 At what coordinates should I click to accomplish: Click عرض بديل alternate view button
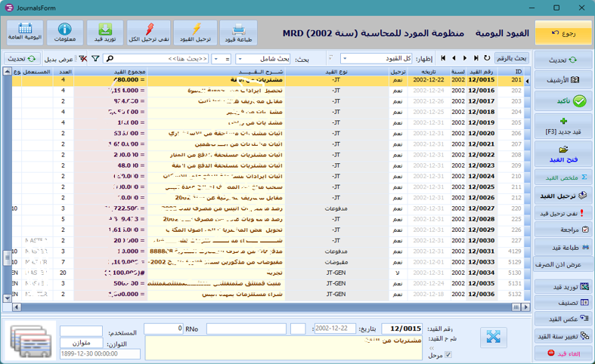(x=59, y=59)
